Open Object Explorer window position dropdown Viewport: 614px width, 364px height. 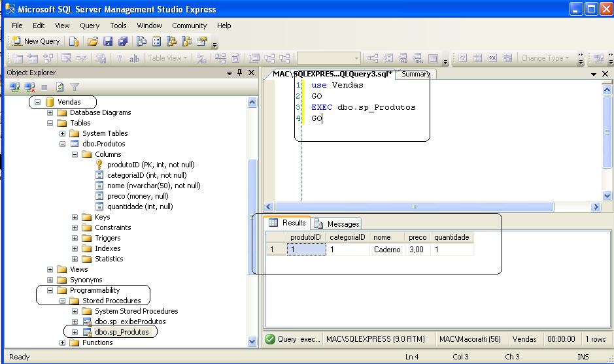point(230,74)
